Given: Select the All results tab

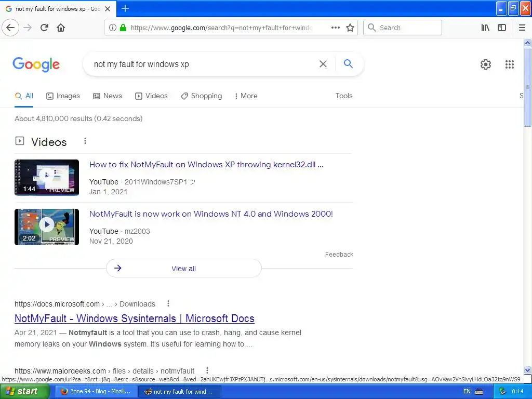Looking at the screenshot, I should click(x=24, y=96).
